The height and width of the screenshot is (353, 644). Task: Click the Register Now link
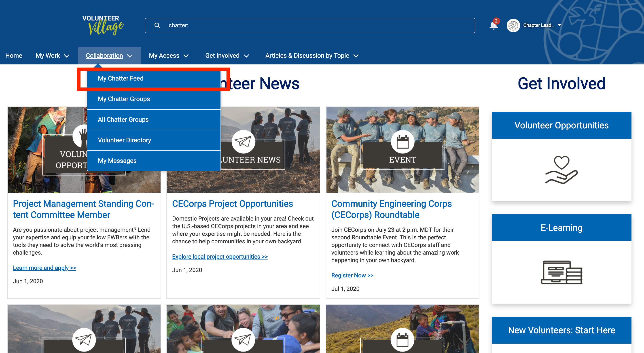[x=352, y=275]
